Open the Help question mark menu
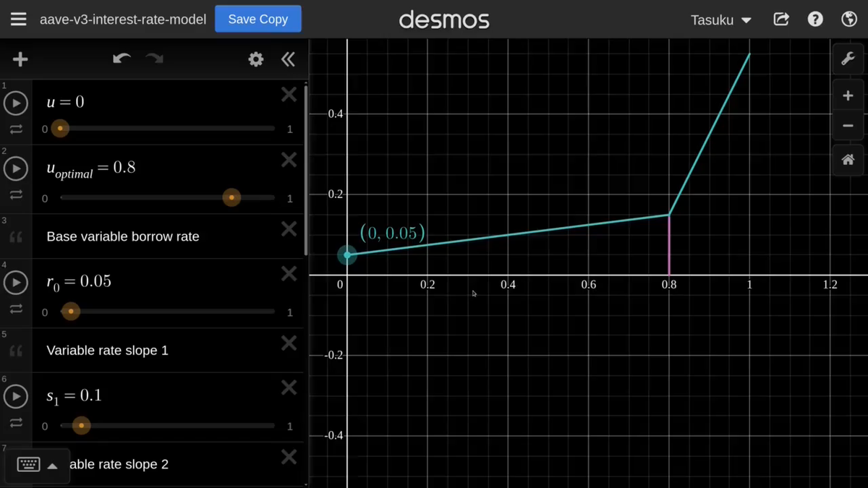 (815, 20)
